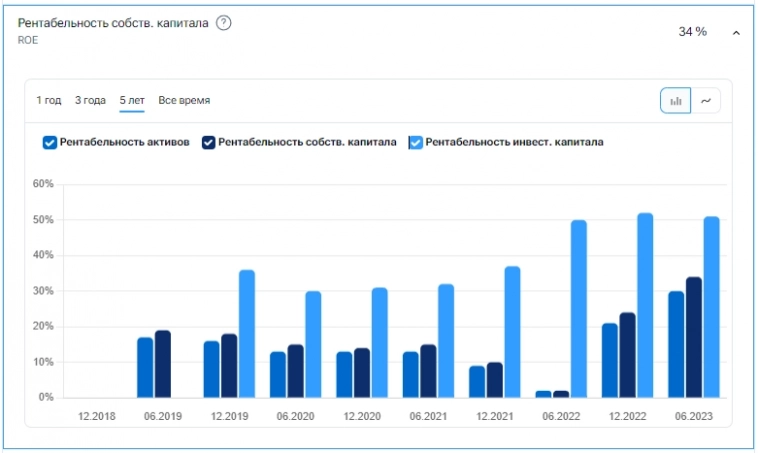Select the 5 лет period tab
The width and height of the screenshot is (758, 453).
(132, 101)
